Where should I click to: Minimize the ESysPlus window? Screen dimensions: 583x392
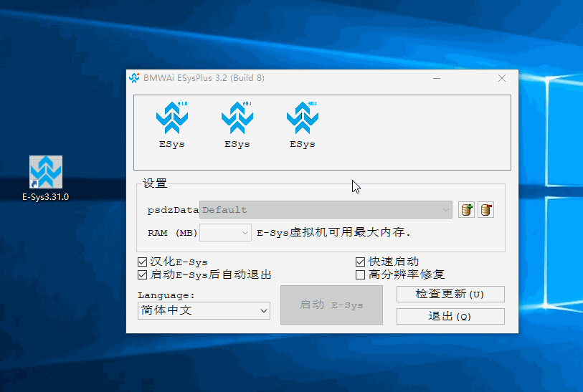click(x=437, y=78)
